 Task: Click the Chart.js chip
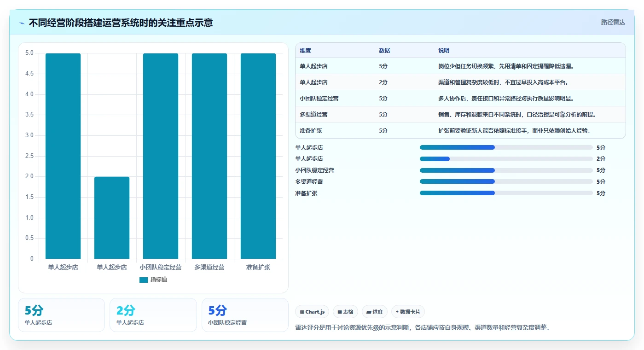[312, 312]
